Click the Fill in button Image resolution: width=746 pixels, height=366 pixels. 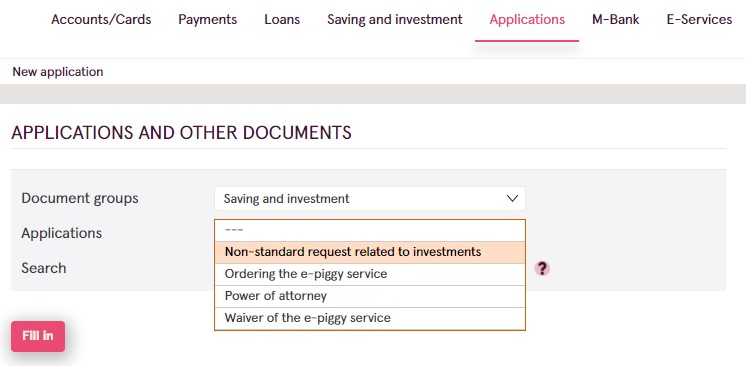(38, 336)
